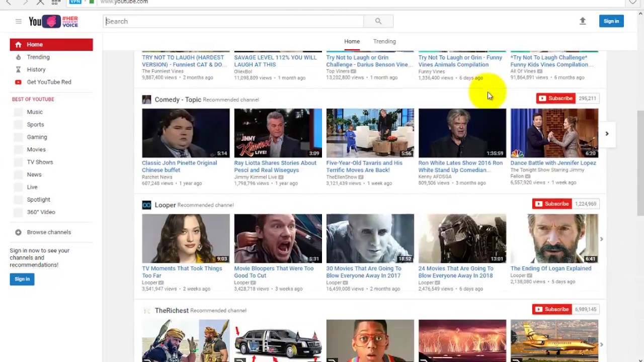Open Jimmy Kimmel Live channel link
The width and height of the screenshot is (644, 362).
point(256,177)
